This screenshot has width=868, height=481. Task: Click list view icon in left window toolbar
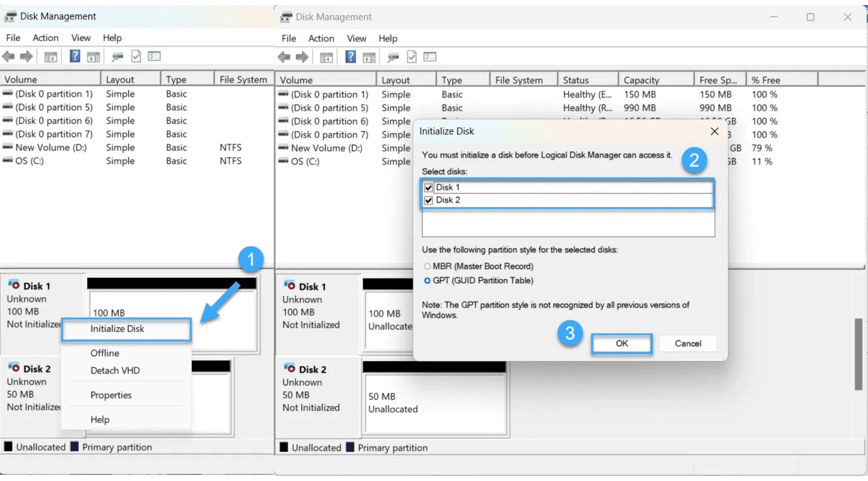(154, 56)
